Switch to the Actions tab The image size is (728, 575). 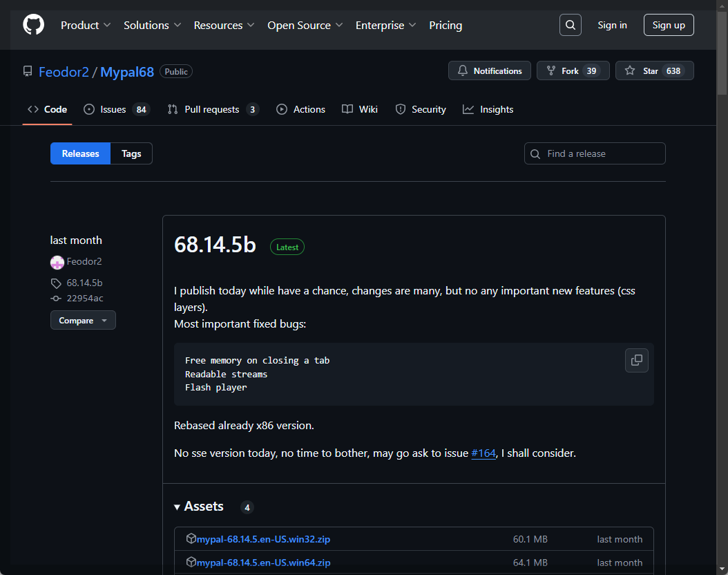coord(301,110)
